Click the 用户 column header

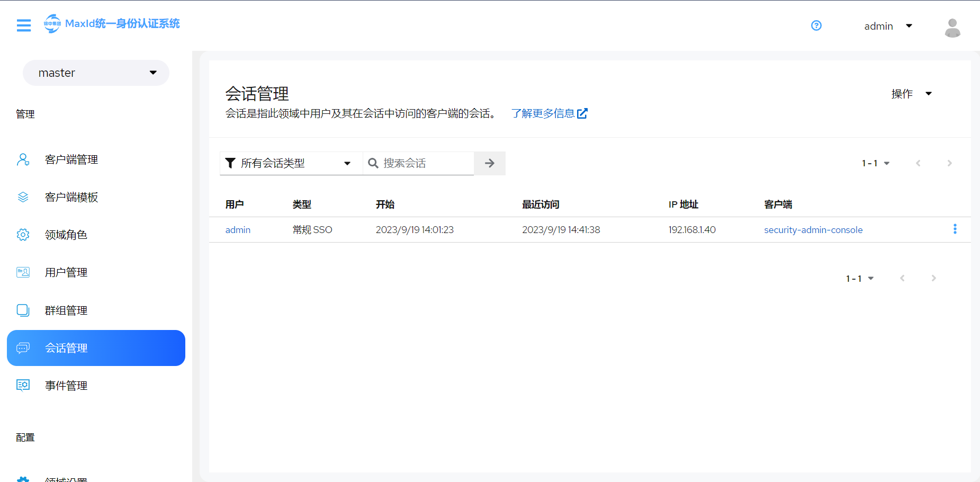click(x=235, y=204)
